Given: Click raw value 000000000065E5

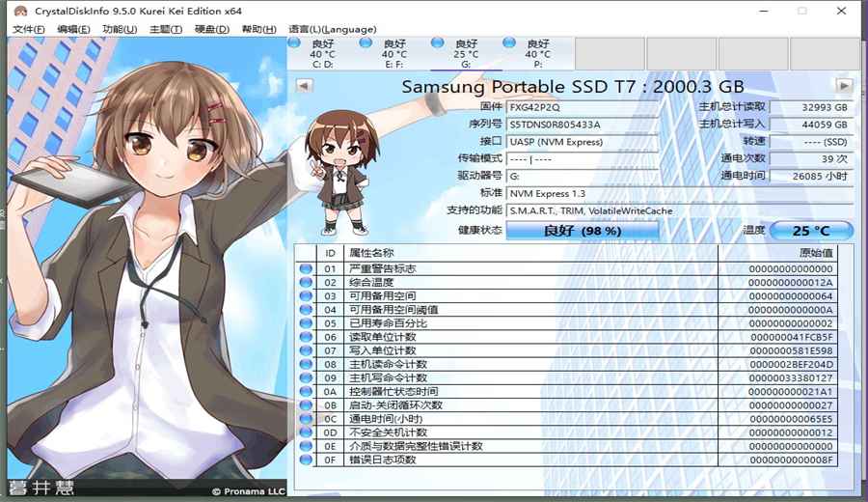Looking at the screenshot, I should tap(791, 418).
